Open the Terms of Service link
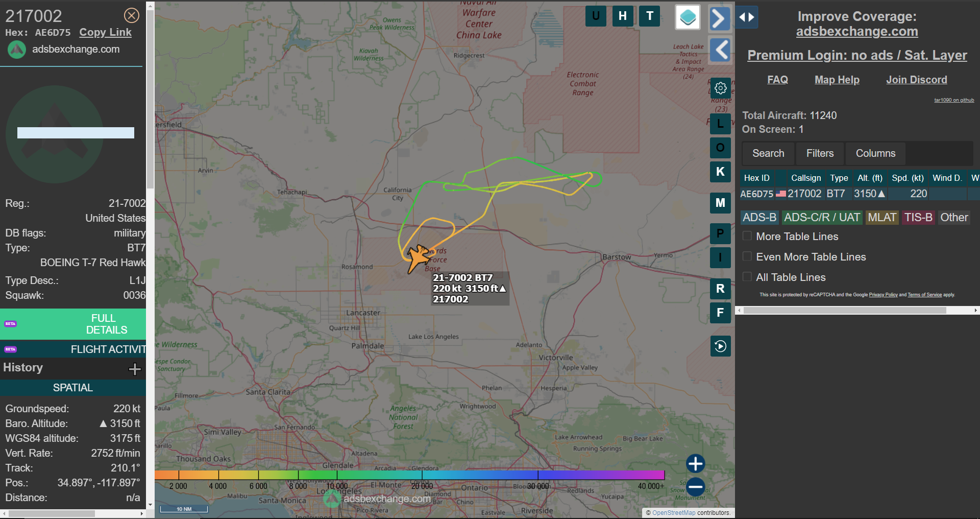980x519 pixels. click(924, 295)
